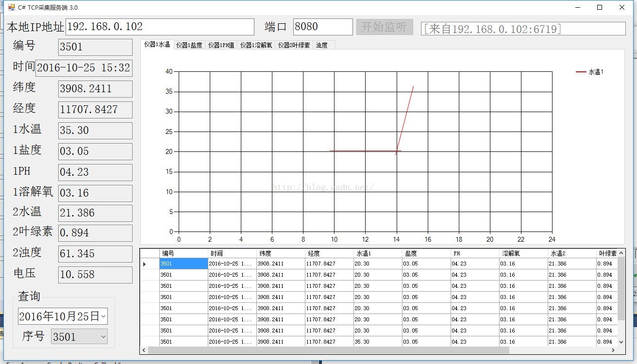Sort by the 纬度 column header

click(281, 253)
